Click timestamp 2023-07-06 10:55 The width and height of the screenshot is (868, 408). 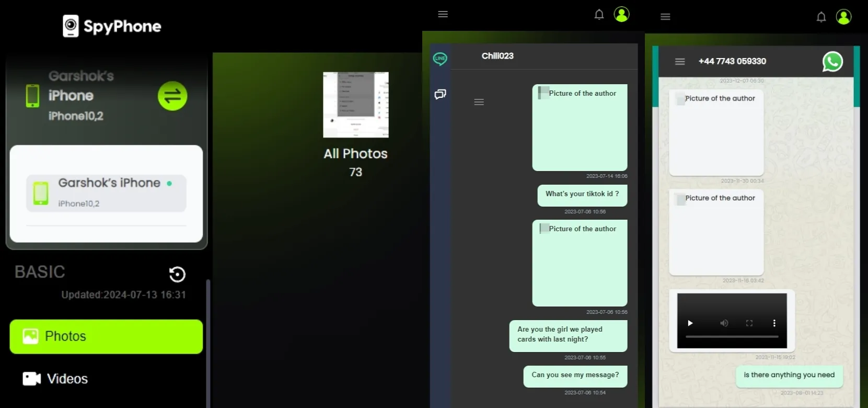pos(585,358)
